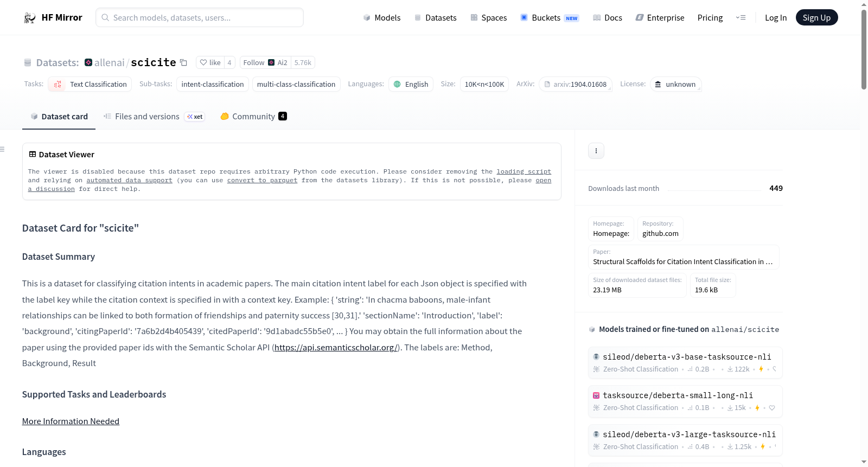Open the Enterprise page
Screen dimensions: 868x467
[660, 17]
